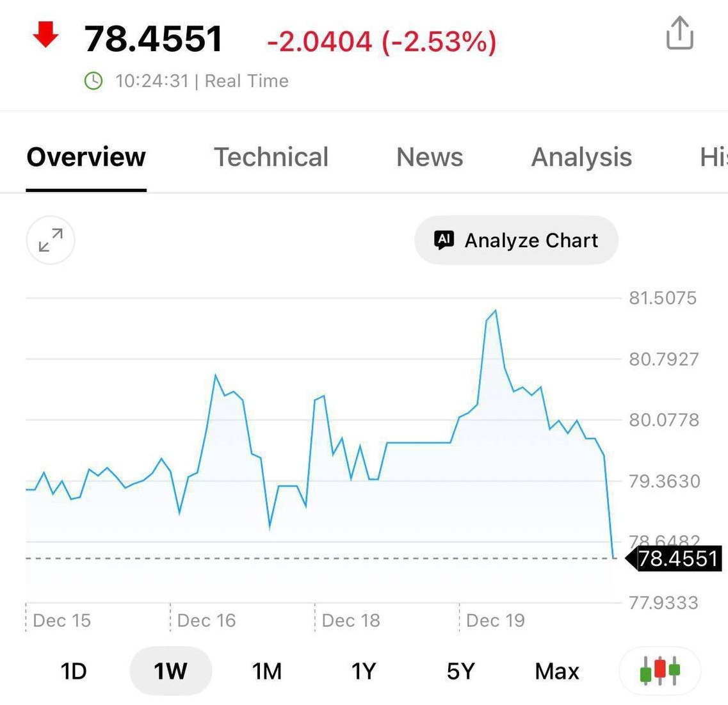Go to the Analysis tab
Screen dimensions: 728x705
(x=581, y=158)
